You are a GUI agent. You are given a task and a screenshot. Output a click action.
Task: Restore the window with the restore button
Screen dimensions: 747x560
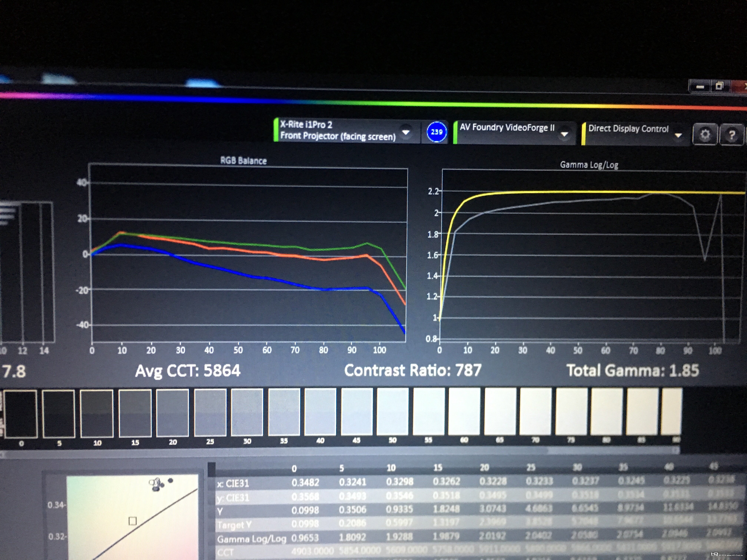[x=719, y=86]
